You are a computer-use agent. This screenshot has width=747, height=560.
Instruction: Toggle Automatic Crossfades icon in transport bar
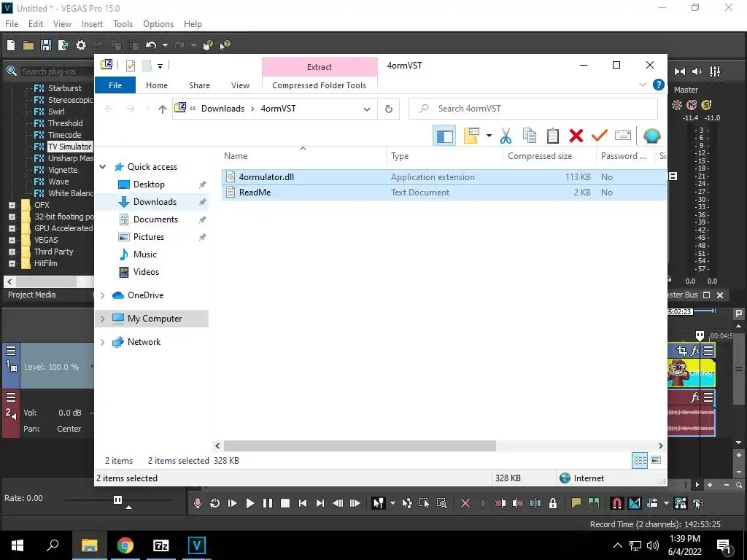click(x=635, y=503)
